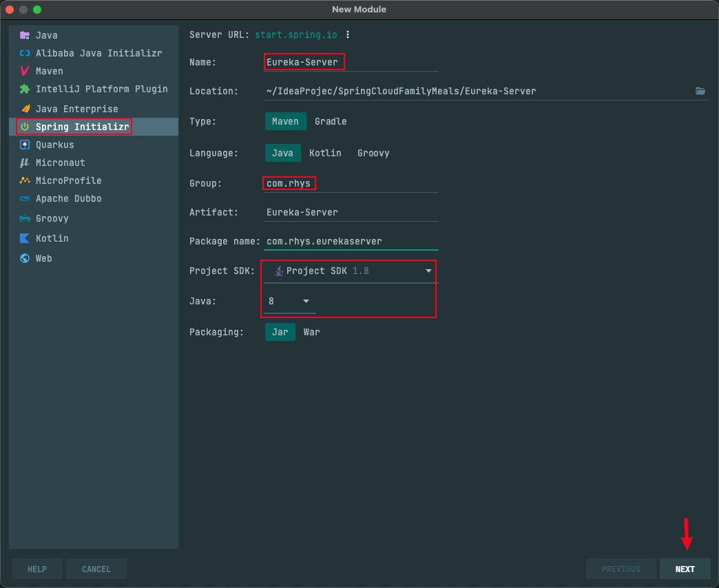This screenshot has height=588, width=719.
Task: Click the Quarkus icon
Action: pos(25,145)
